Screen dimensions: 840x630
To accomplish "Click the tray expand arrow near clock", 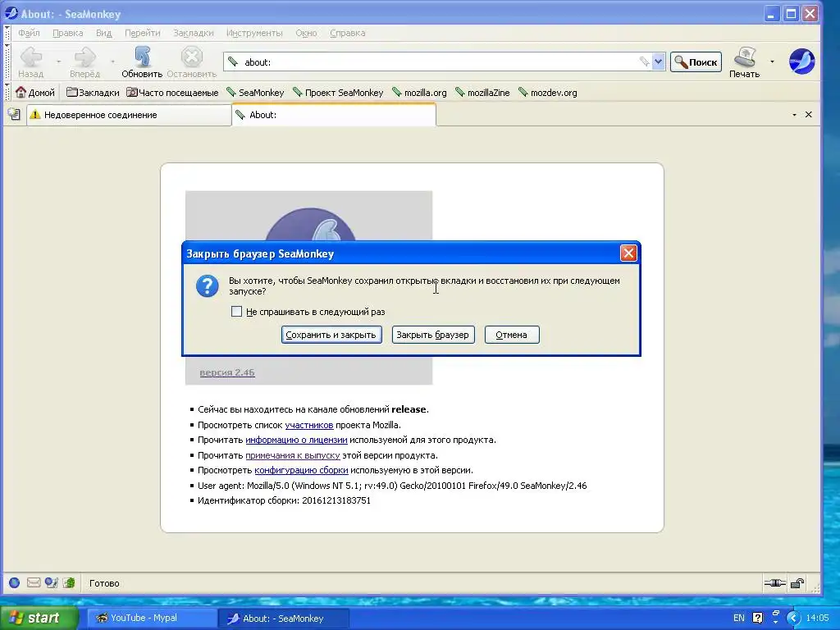I will coord(793,619).
